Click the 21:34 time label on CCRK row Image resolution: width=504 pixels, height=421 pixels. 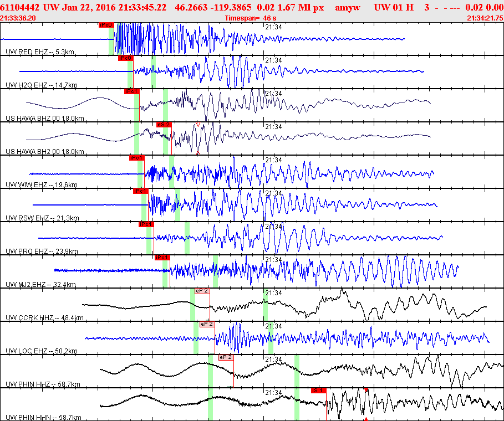coord(273,293)
